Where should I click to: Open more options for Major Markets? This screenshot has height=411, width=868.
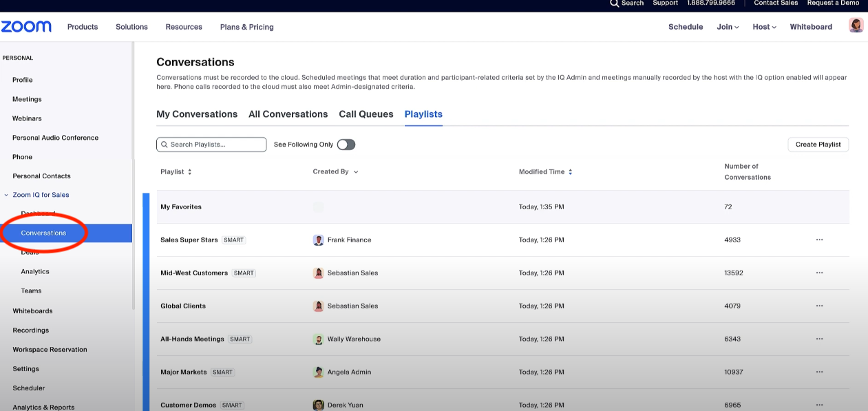(x=819, y=372)
